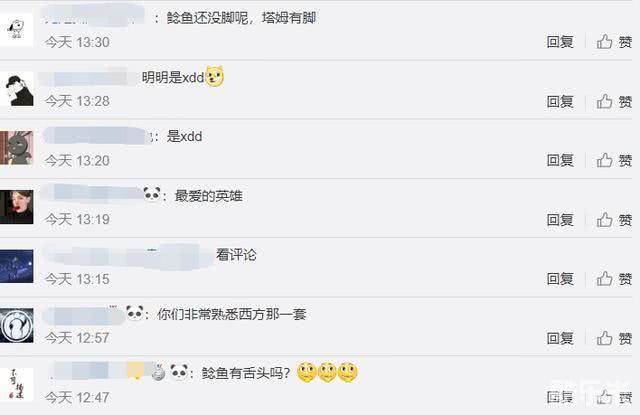This screenshot has width=640, height=415.
Task: Click 回复 on the 12:57 comment
Action: coord(560,338)
